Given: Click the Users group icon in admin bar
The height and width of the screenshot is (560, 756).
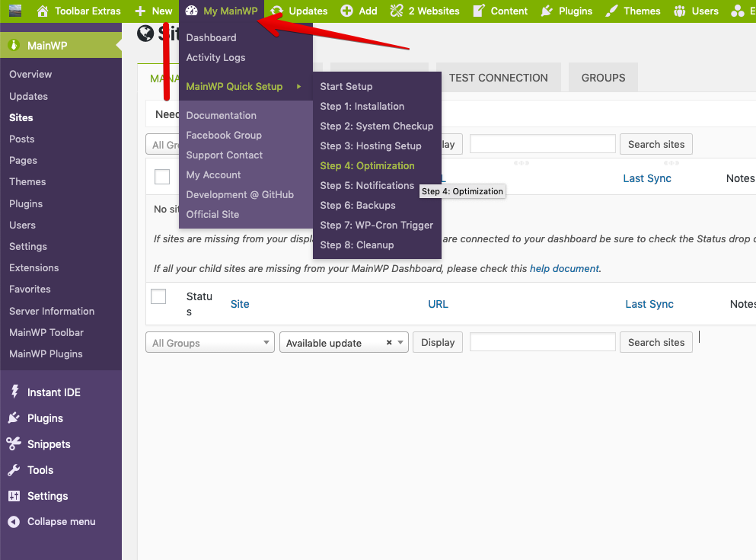Looking at the screenshot, I should coord(679,11).
